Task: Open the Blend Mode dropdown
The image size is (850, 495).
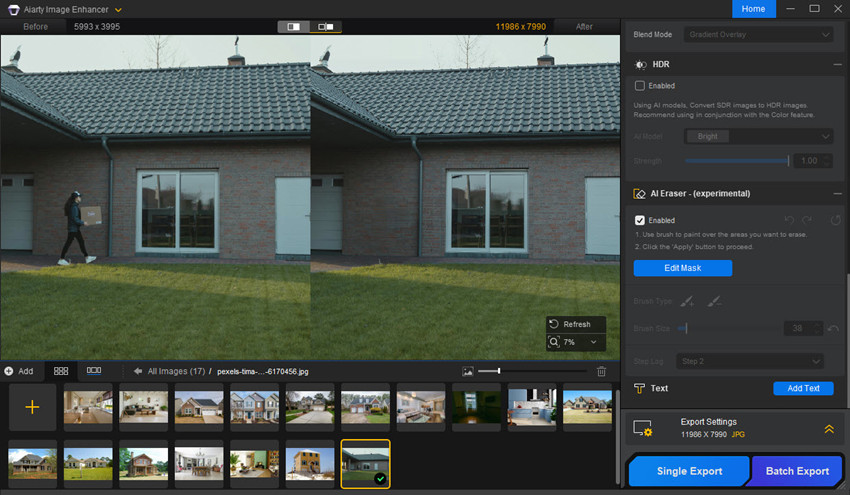Action: coord(758,35)
